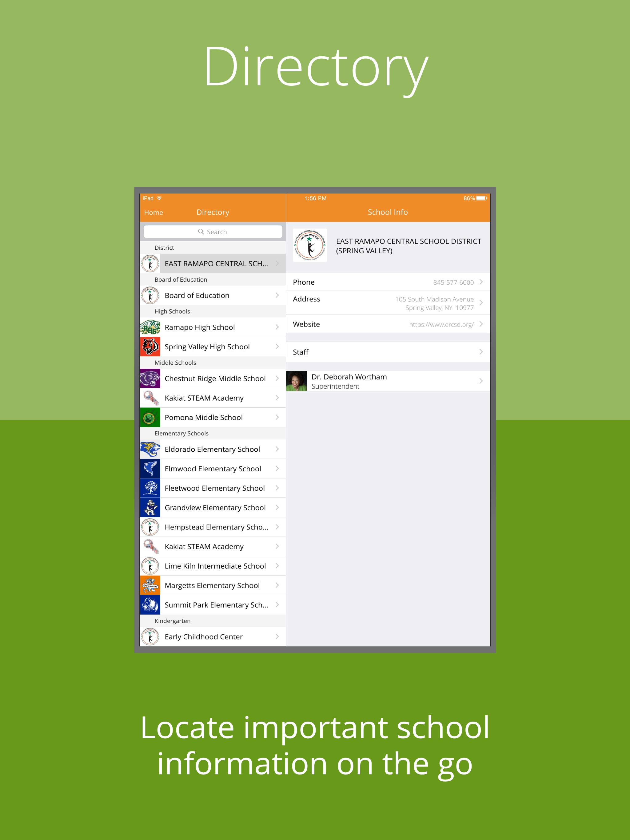Tap the chevron beside Early Childhood Center
The image size is (630, 840).
point(277,636)
